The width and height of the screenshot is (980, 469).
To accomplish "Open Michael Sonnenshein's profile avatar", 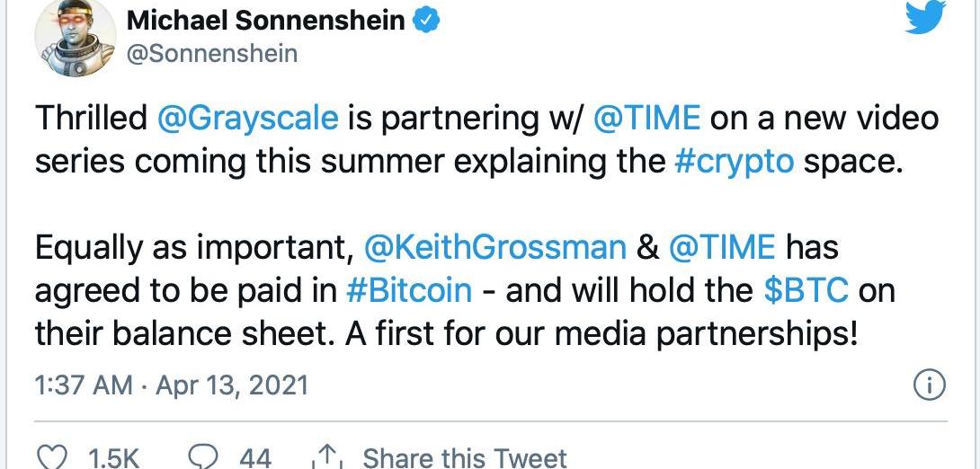I will click(75, 37).
